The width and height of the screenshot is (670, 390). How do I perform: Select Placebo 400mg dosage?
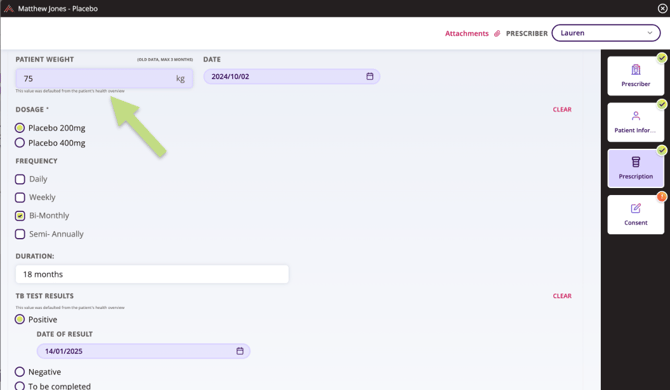[20, 143]
